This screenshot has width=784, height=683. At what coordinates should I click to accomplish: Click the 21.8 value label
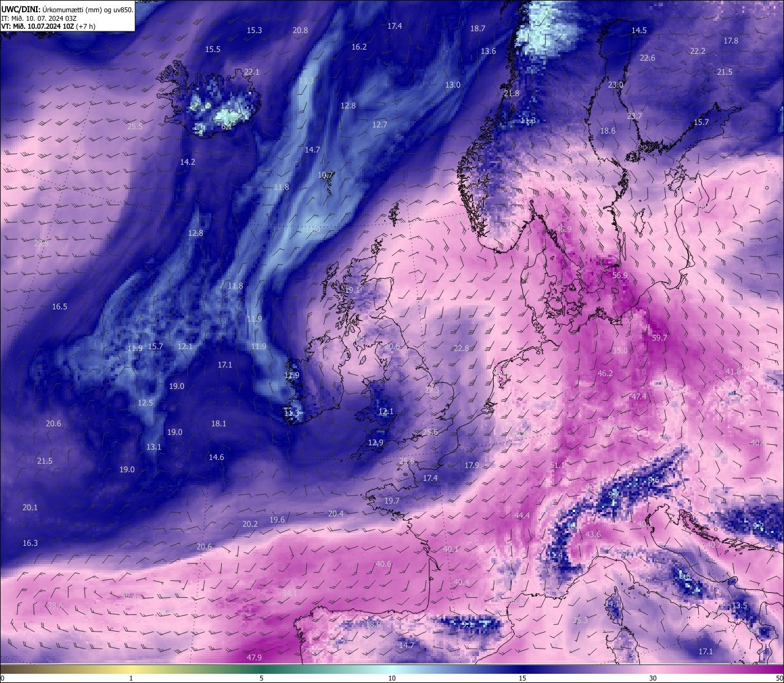[x=511, y=94]
